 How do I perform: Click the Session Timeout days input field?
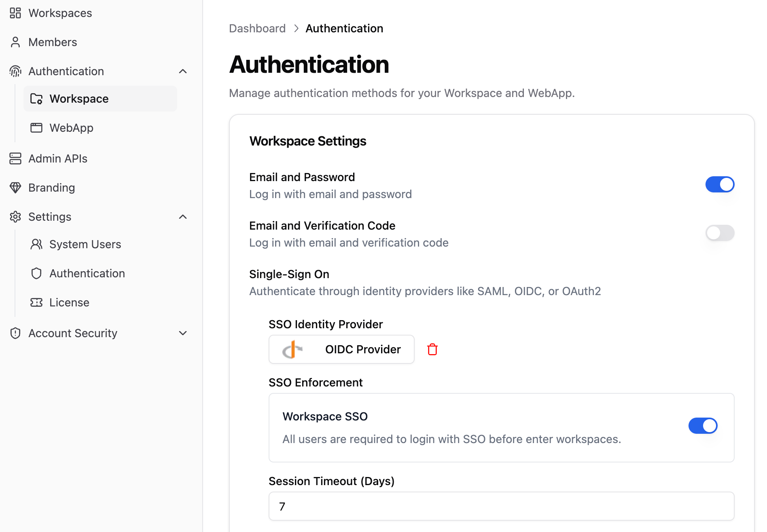click(x=501, y=506)
